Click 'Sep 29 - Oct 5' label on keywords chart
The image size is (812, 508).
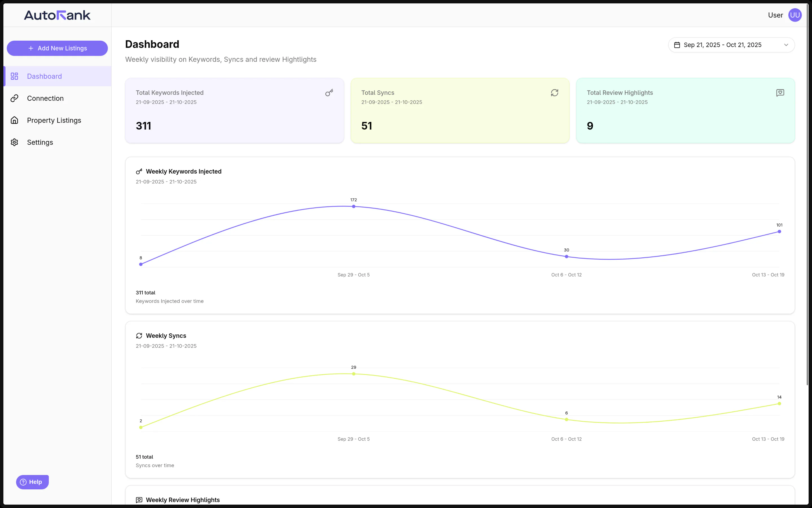coord(354,275)
